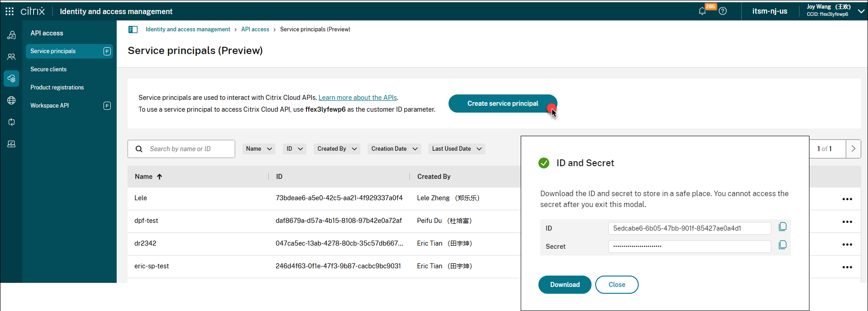Toggle the navigation panel icon beside the breadcrumb
The height and width of the screenshot is (311, 868).
pos(133,30)
